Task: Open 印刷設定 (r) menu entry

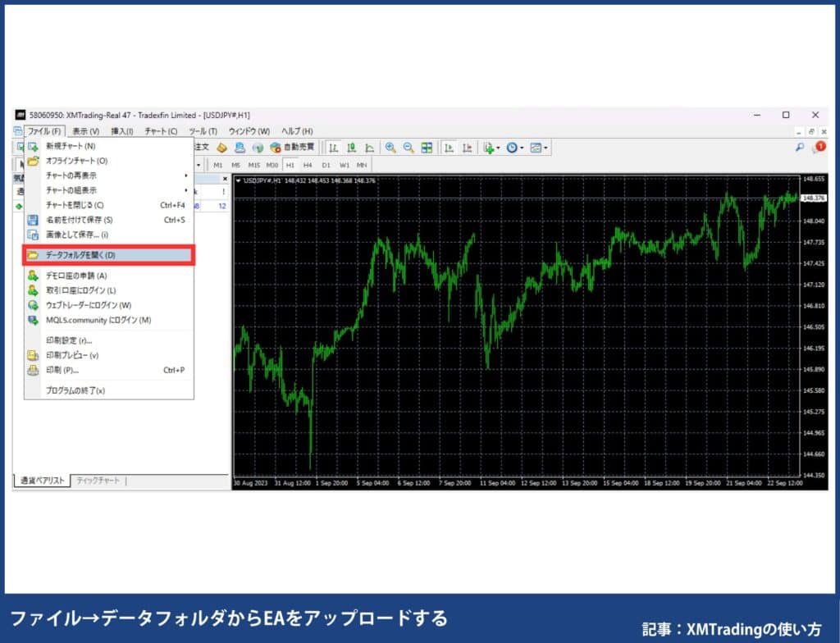Action: [109, 340]
